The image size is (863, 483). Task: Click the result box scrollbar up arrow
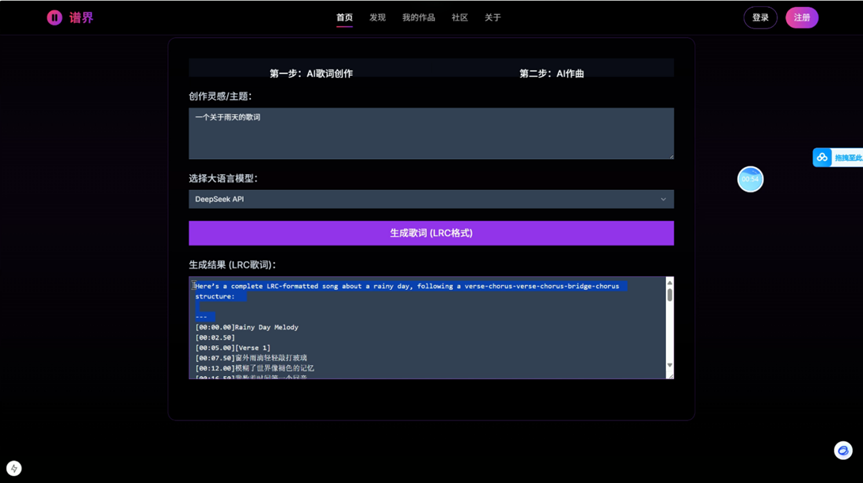click(x=670, y=283)
